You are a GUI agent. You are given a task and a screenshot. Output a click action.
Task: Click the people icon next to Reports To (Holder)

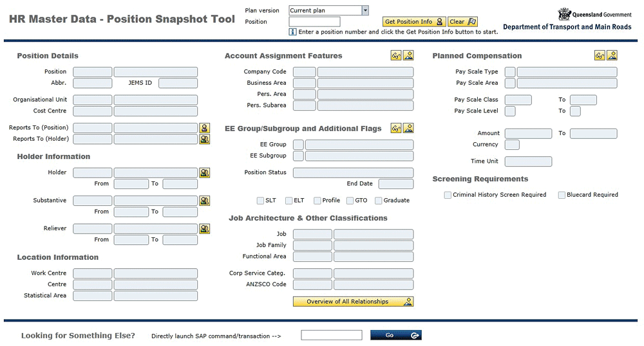[x=204, y=139]
